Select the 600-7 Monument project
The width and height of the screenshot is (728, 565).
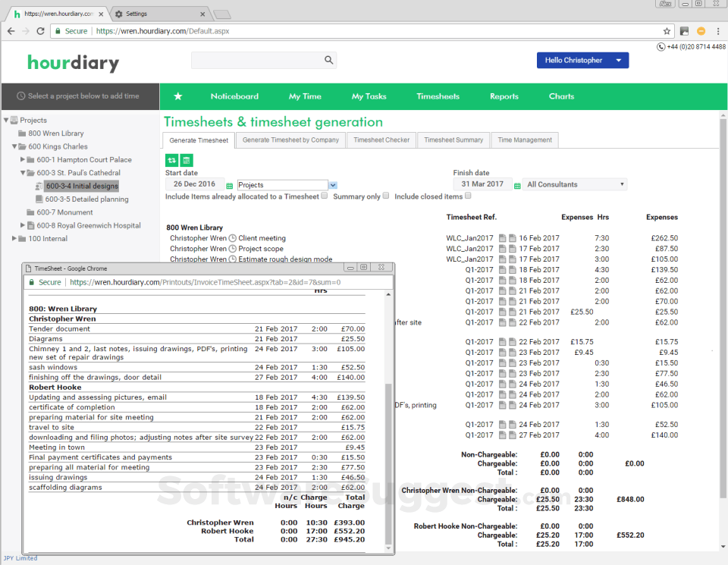tap(64, 212)
